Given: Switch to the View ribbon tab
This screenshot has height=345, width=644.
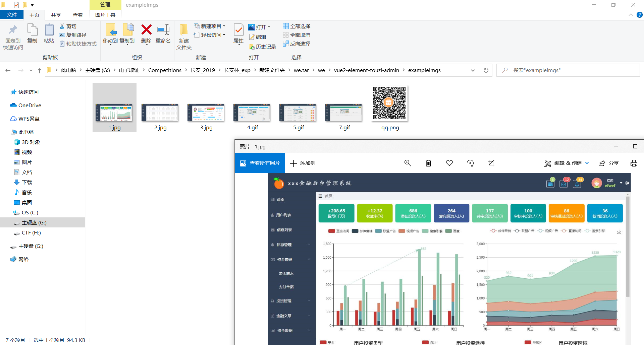Looking at the screenshot, I should (78, 15).
